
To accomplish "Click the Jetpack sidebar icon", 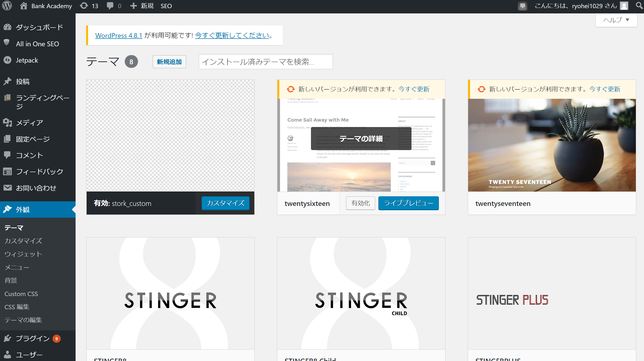I will [x=7, y=60].
